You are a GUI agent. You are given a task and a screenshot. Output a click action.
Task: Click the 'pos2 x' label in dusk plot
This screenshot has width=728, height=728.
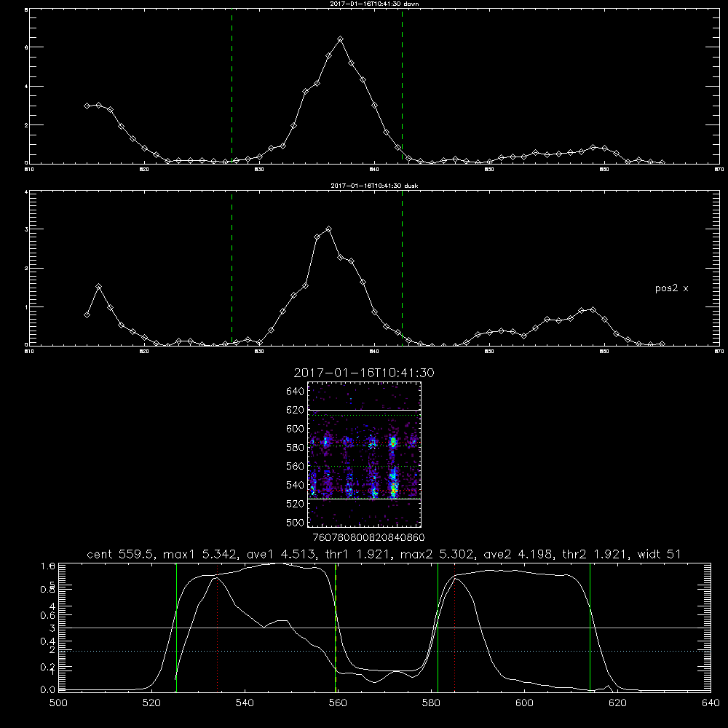click(x=671, y=288)
